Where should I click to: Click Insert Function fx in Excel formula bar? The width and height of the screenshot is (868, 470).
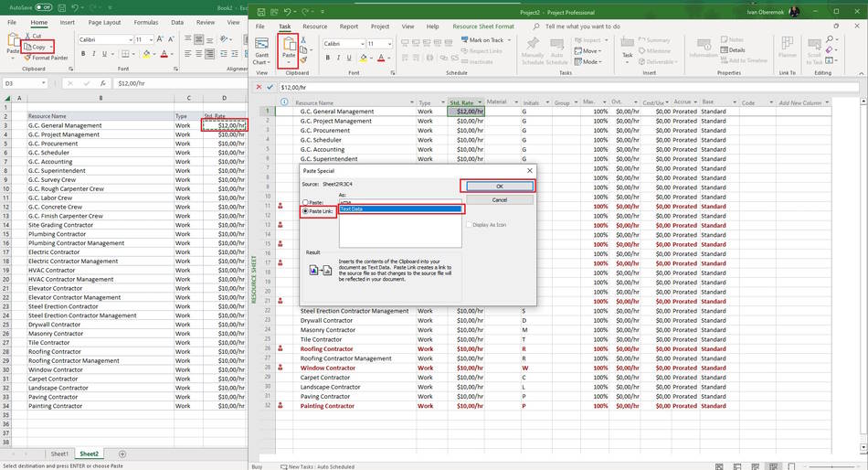click(x=103, y=83)
